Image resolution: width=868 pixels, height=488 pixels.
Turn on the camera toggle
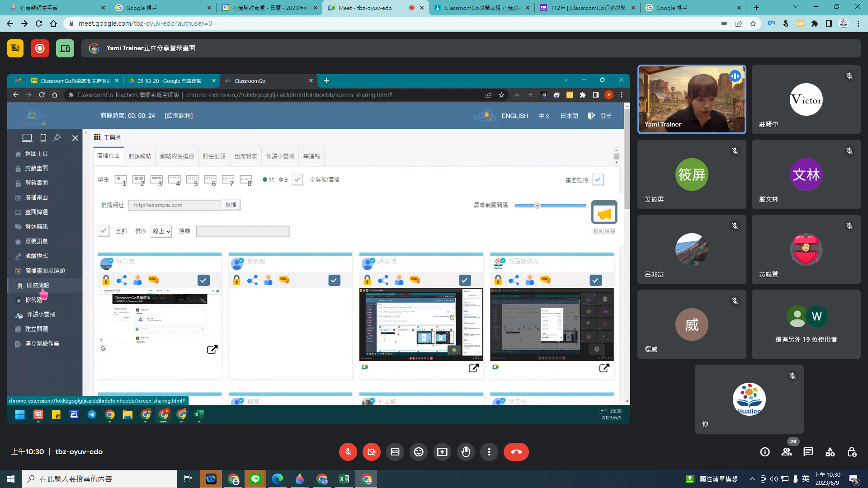(372, 452)
